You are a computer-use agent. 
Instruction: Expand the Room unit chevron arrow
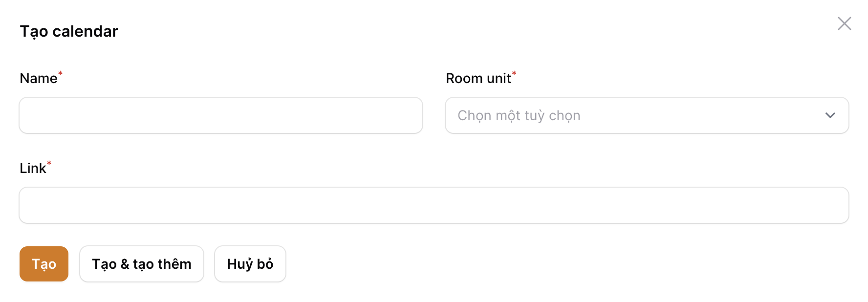point(830,115)
